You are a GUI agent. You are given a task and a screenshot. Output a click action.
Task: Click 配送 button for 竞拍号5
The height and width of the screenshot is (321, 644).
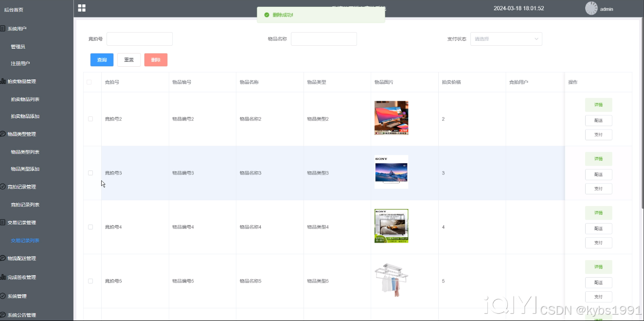[x=598, y=283]
